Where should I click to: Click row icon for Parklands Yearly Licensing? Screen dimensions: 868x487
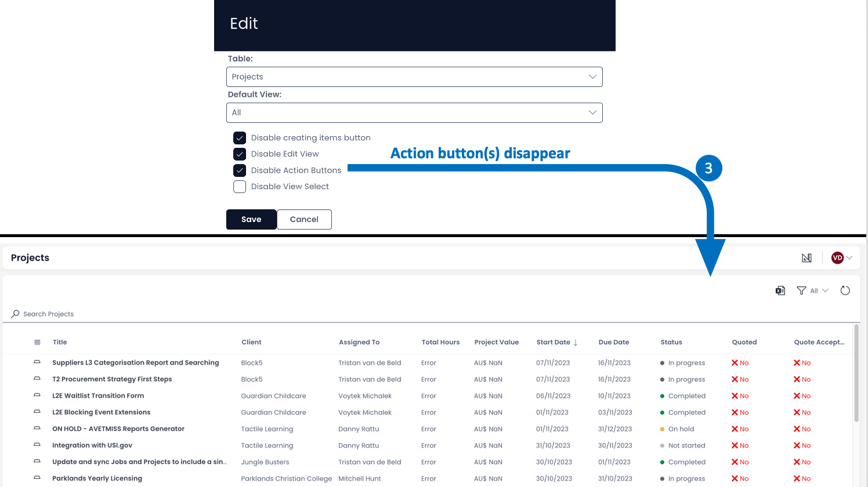point(37,478)
